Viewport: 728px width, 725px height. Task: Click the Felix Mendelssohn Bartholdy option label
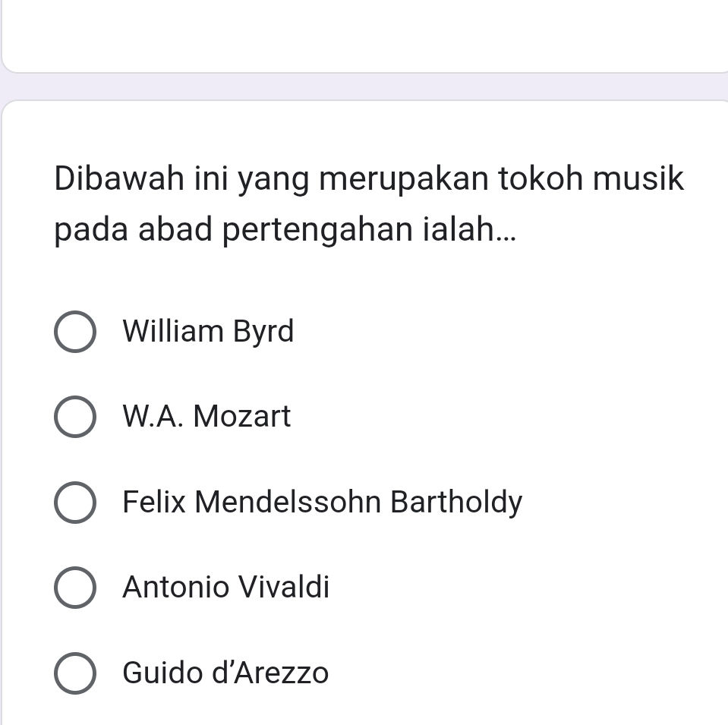tap(323, 503)
